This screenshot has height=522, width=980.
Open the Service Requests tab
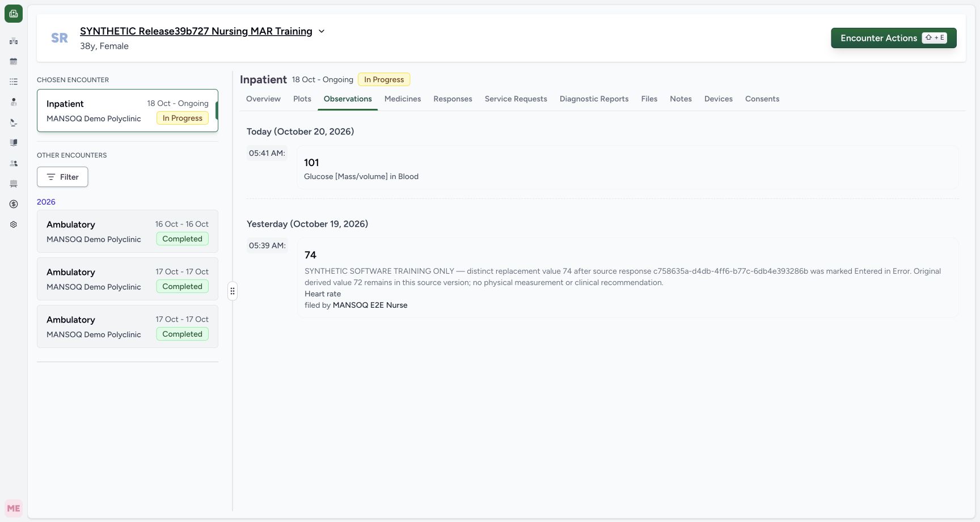(x=516, y=99)
